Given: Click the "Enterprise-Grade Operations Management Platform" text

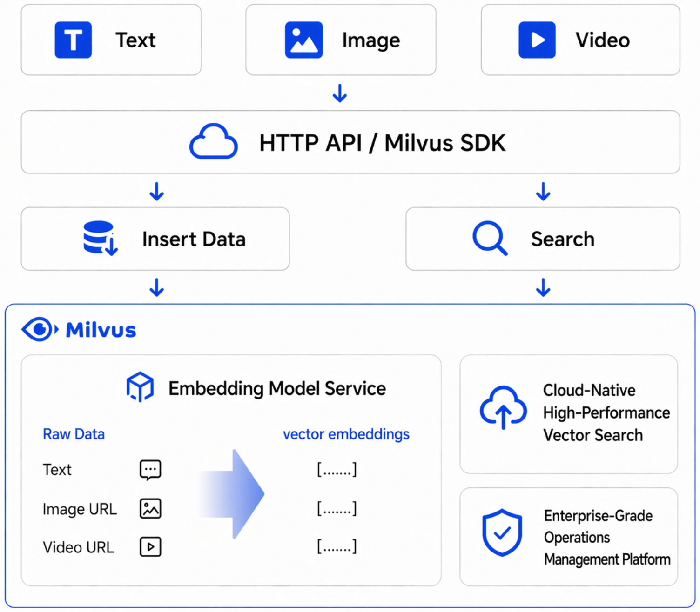Looking at the screenshot, I should point(607,538).
